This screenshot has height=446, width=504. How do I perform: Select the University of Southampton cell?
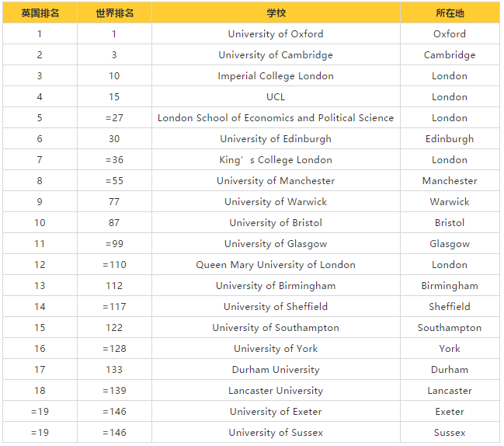[276, 328]
